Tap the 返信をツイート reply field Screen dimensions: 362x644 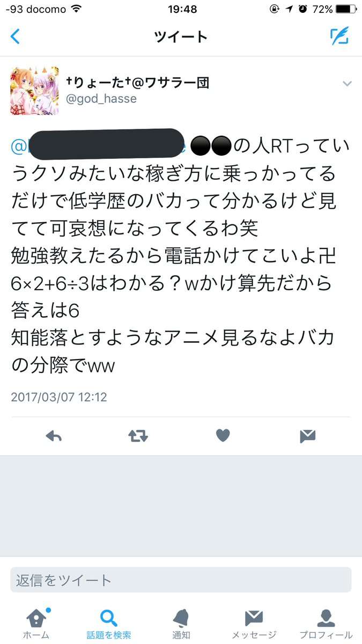181,580
